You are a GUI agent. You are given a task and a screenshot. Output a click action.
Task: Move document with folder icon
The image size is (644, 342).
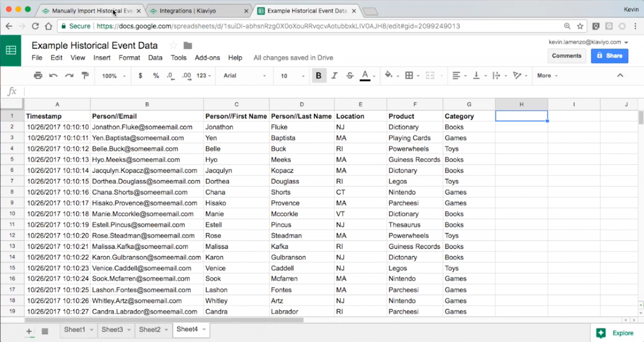(188, 46)
